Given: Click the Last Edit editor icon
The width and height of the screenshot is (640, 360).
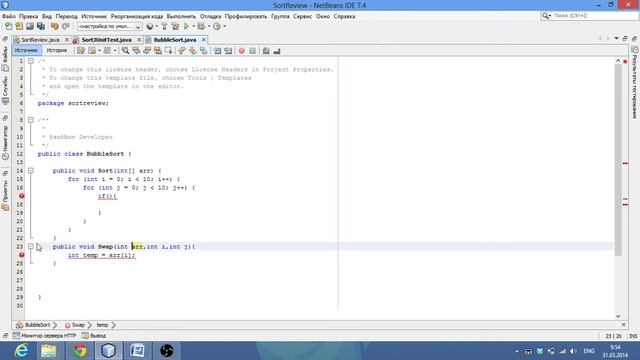Looking at the screenshot, I should (81, 51).
